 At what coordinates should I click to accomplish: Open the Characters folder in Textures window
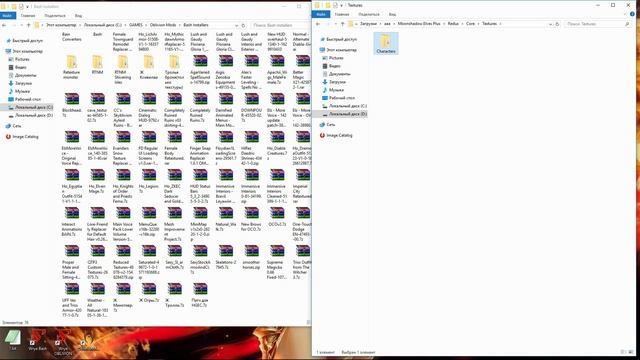[x=386, y=43]
